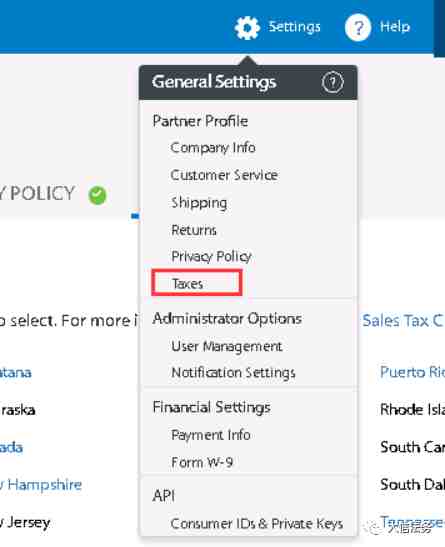Click the Puerto Rico state link
This screenshot has width=445, height=547.
point(412,372)
